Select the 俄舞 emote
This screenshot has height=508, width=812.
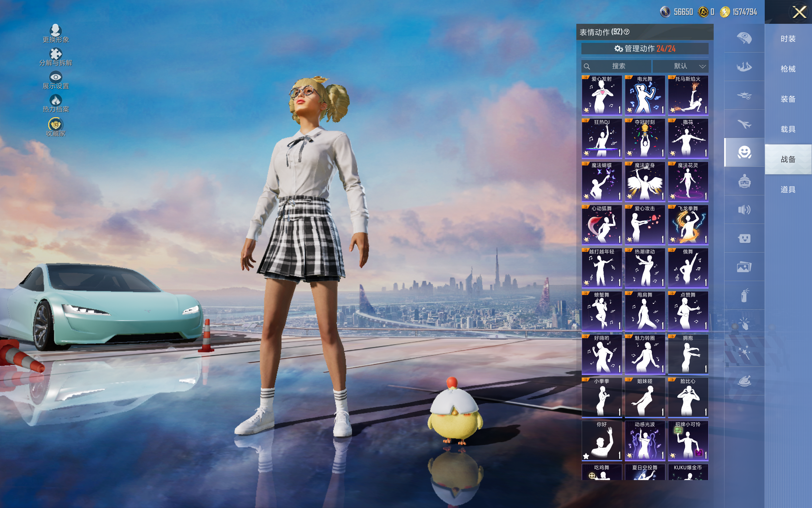coord(688,268)
